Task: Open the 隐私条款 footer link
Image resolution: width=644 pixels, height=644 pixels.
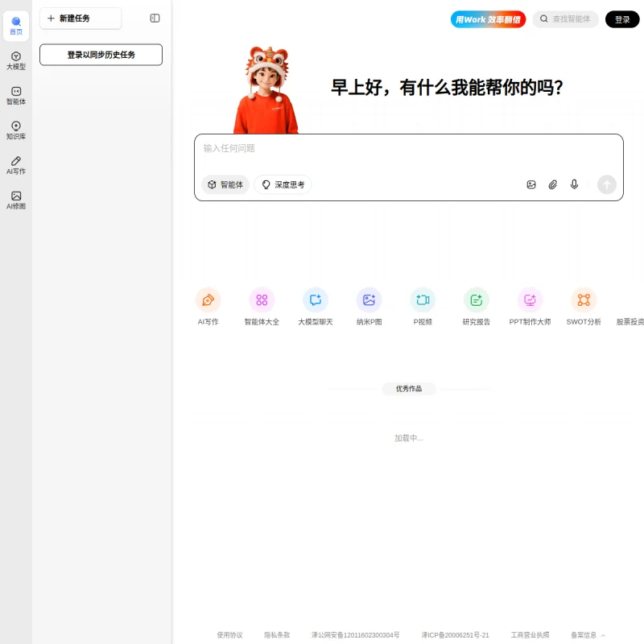Action: point(277,635)
